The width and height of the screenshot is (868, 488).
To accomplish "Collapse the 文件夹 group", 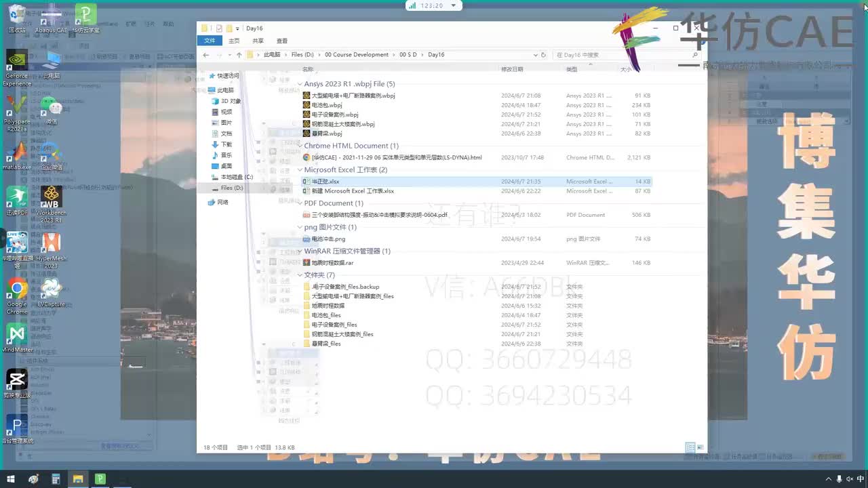I will (300, 275).
